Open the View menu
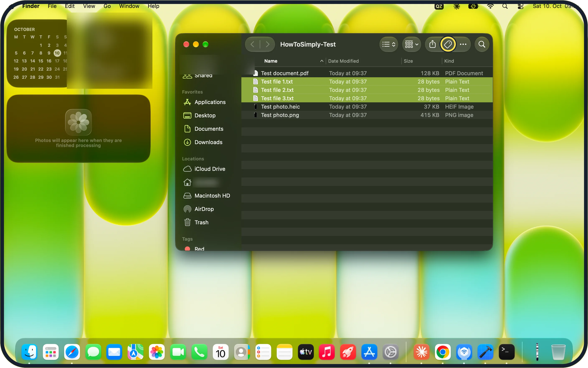Screen dimensions: 588x368 (x=89, y=6)
